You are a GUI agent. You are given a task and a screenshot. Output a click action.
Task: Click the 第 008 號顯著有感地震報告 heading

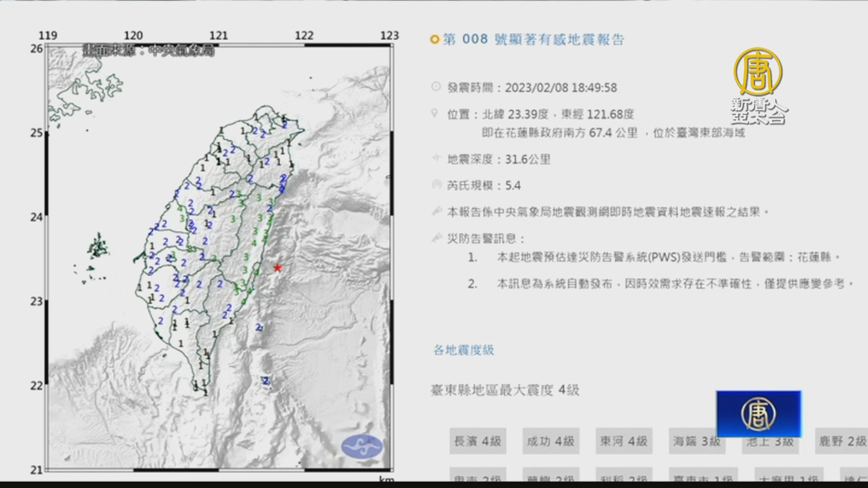[x=533, y=40]
